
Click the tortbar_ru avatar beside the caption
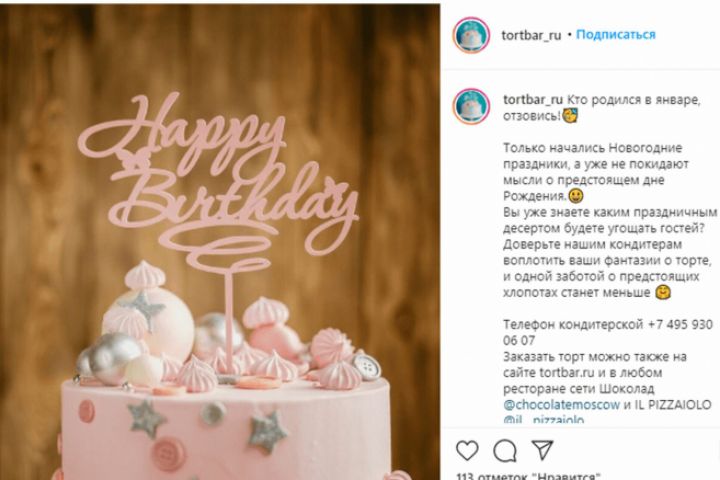tap(471, 106)
